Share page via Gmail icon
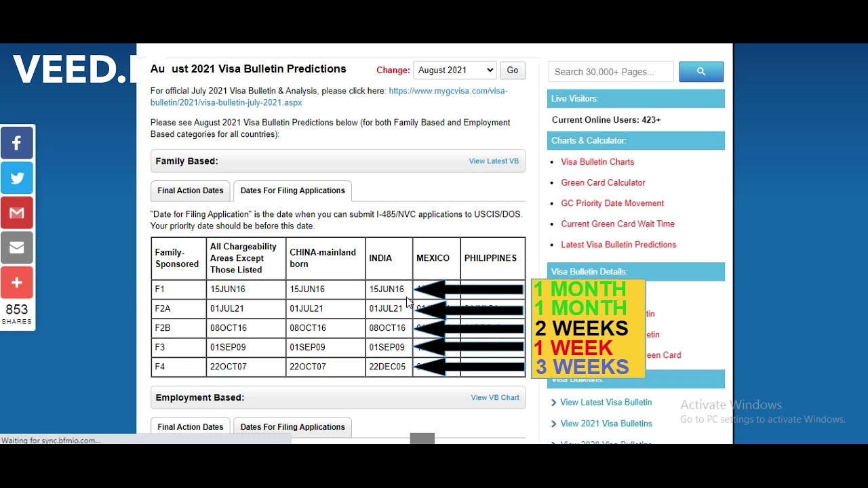Image resolution: width=868 pixels, height=488 pixels. coord(17,213)
